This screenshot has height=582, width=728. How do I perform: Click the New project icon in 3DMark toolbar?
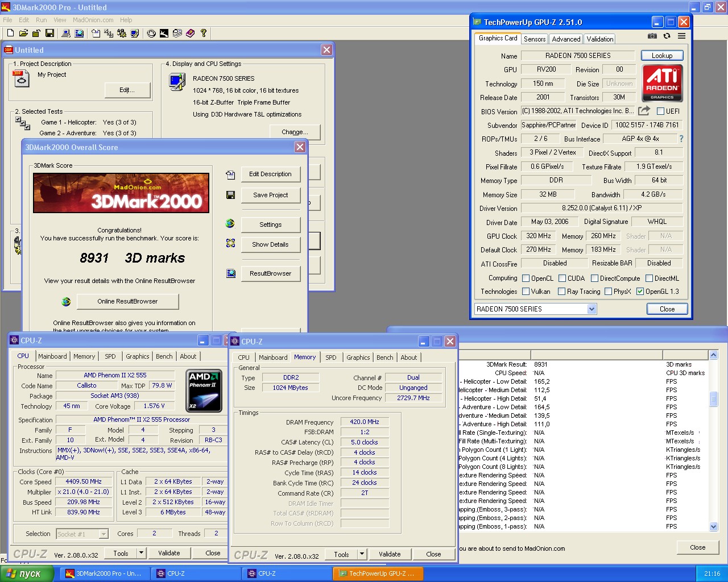(10, 34)
